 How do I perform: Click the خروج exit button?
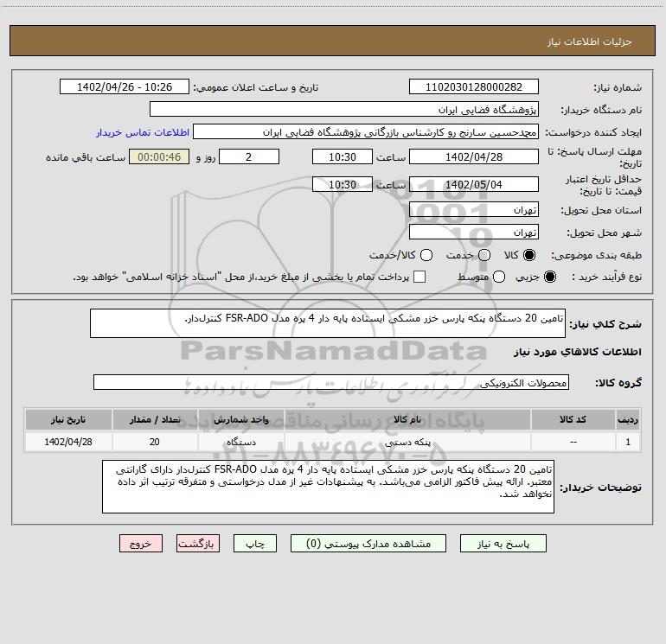[x=141, y=544]
